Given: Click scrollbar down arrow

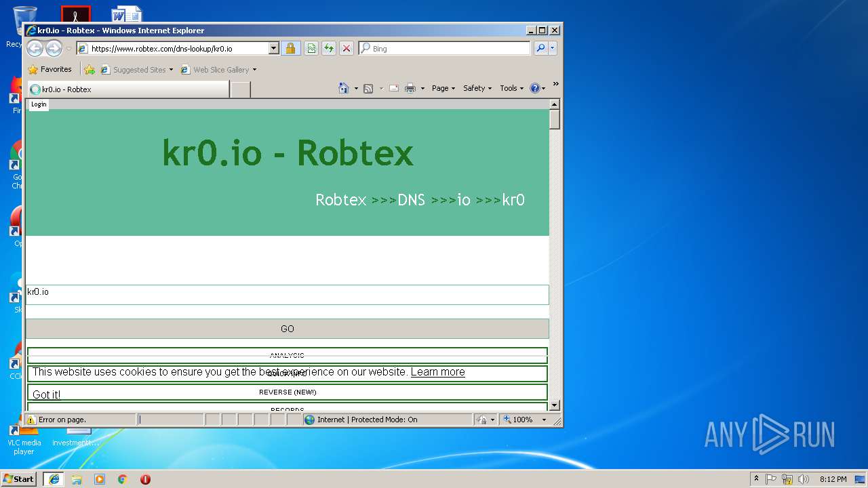Looking at the screenshot, I should point(555,405).
